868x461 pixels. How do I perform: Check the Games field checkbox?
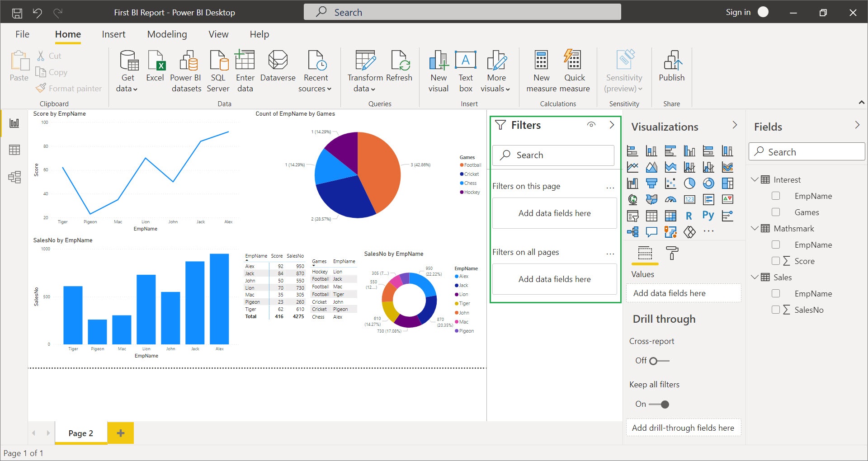[776, 212]
